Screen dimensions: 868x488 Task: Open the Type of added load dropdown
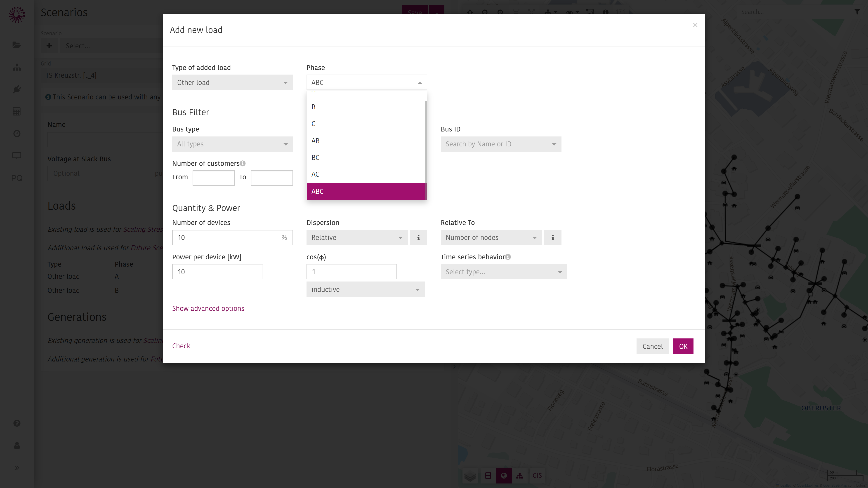[233, 82]
